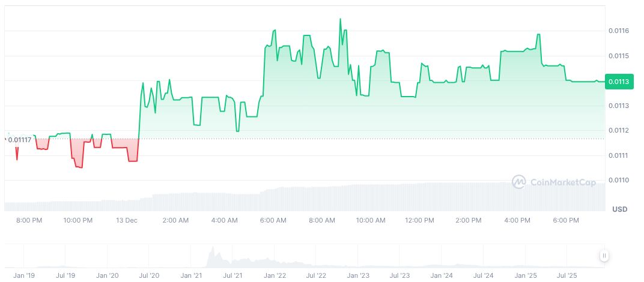Click the 0.0116 price axis label
Viewport: 644px width, 282px height.
pos(619,31)
